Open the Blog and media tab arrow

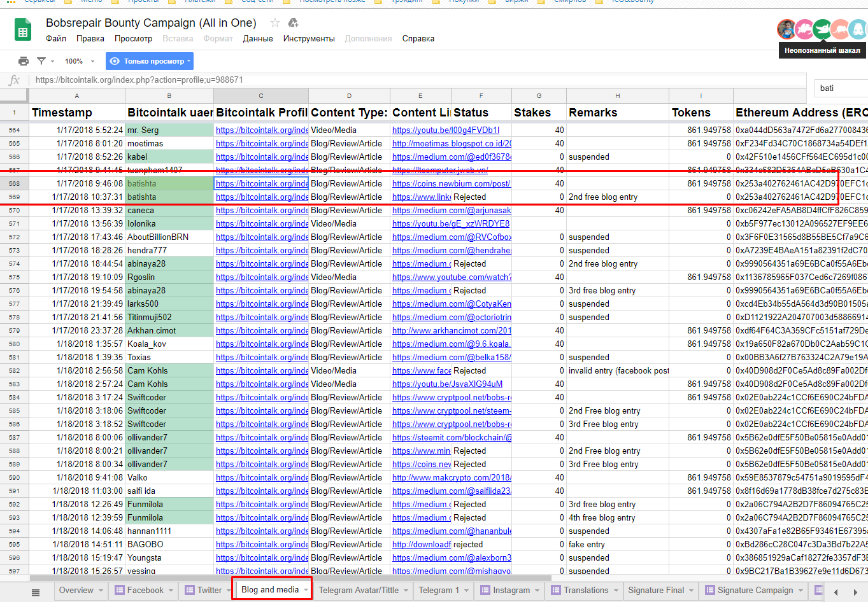click(306, 591)
